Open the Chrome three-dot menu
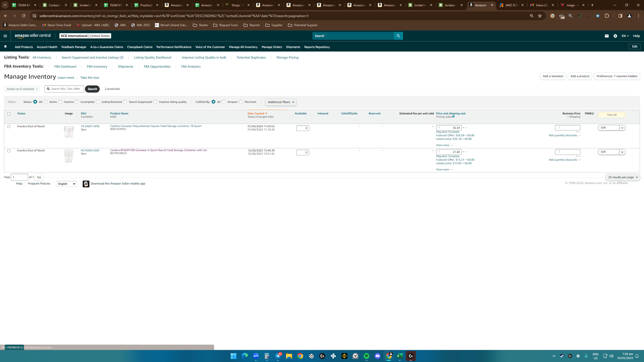 pos(638,16)
